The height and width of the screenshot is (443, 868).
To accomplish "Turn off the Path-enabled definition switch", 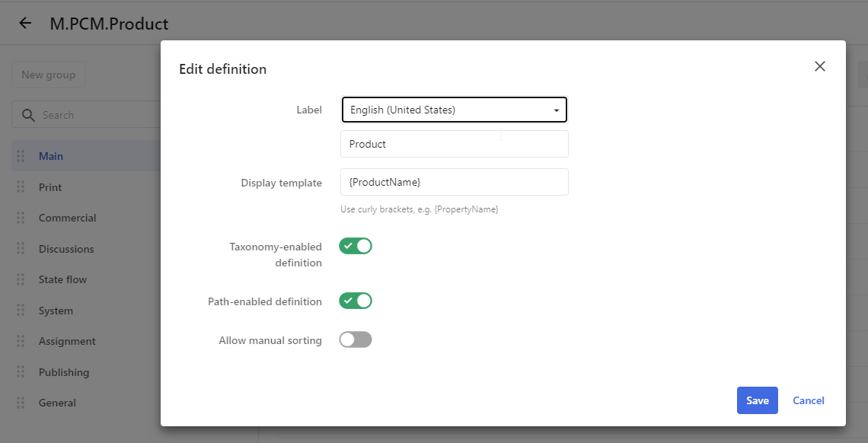I will [356, 301].
